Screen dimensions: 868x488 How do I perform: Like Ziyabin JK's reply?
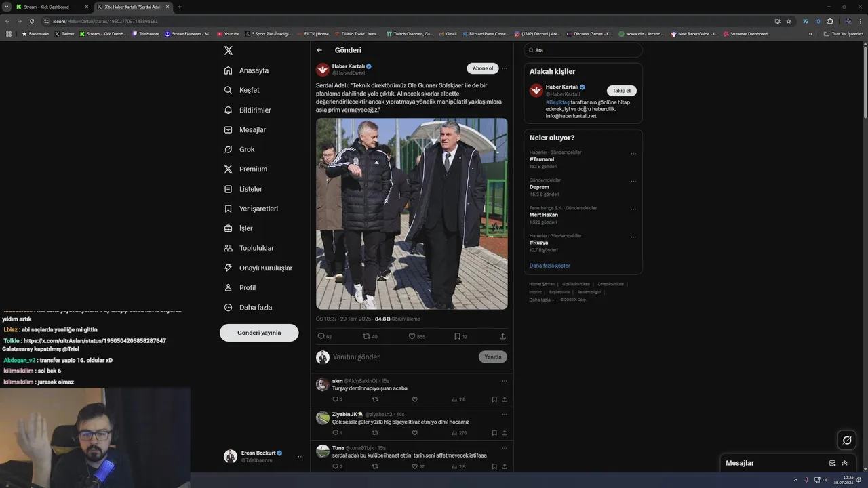(414, 432)
